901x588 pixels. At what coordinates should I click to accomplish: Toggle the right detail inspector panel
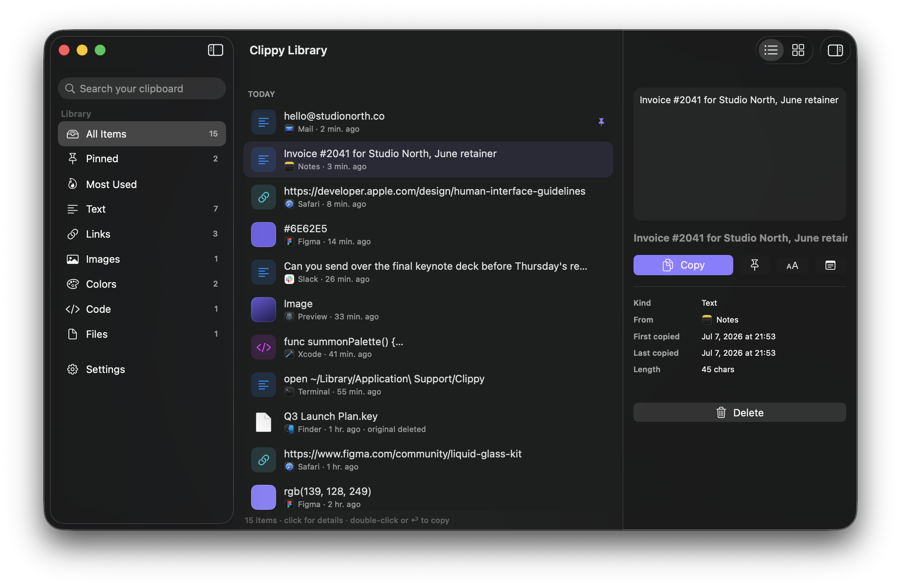coord(835,50)
